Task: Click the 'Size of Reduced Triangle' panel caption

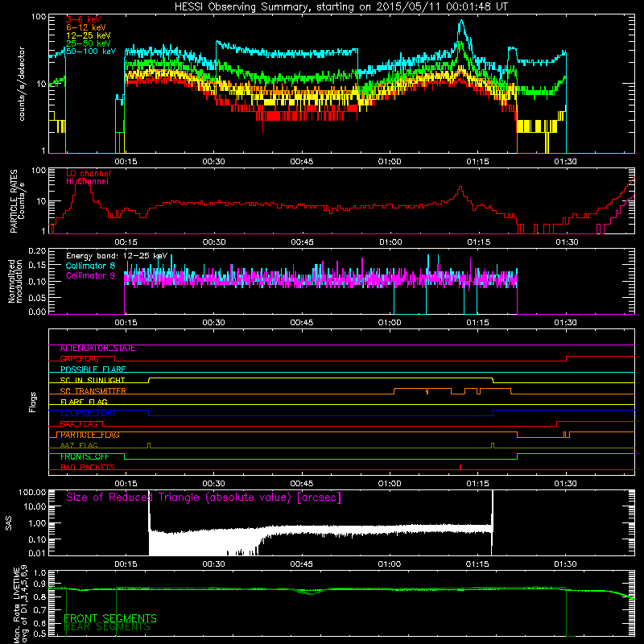Action: click(204, 497)
